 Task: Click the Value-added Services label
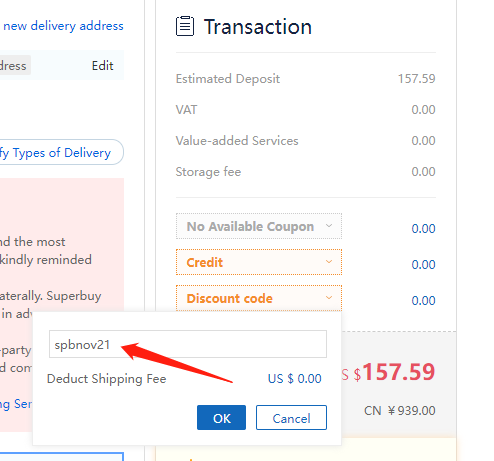click(x=237, y=141)
